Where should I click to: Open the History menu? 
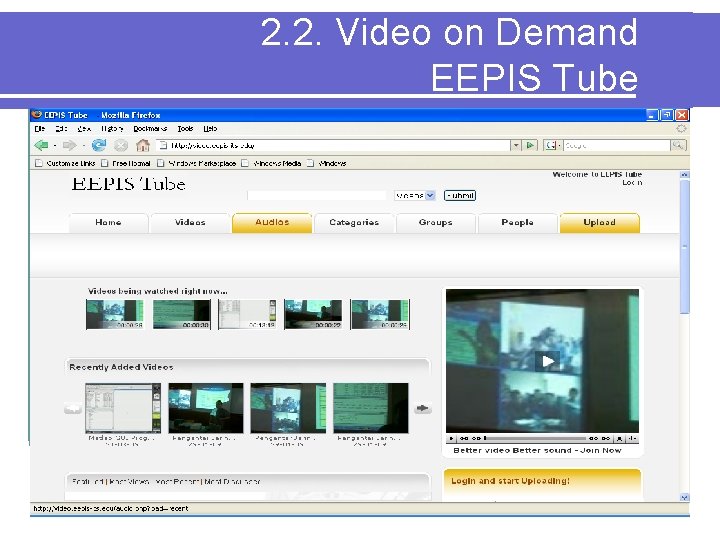pos(112,129)
